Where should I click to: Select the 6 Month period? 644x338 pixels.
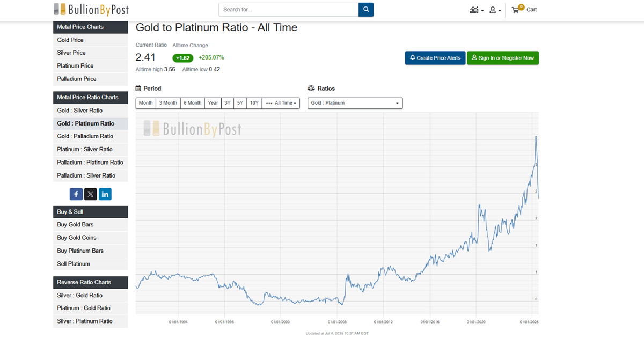(x=192, y=103)
